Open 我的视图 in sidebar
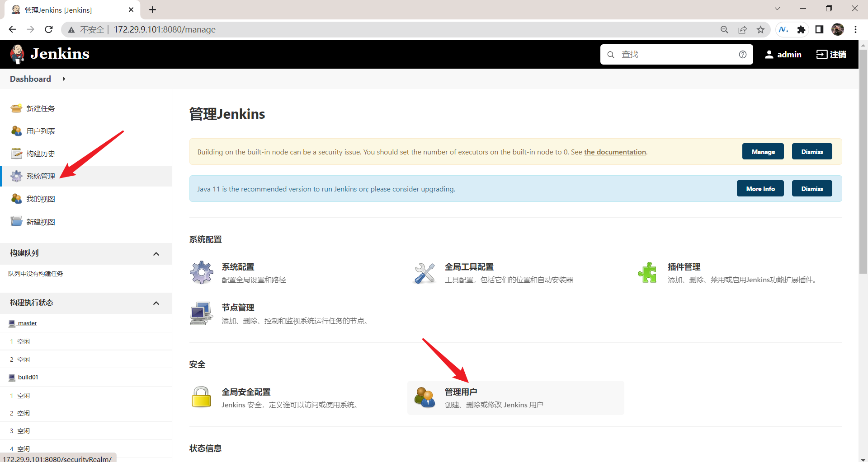This screenshot has width=868, height=462. (x=41, y=199)
